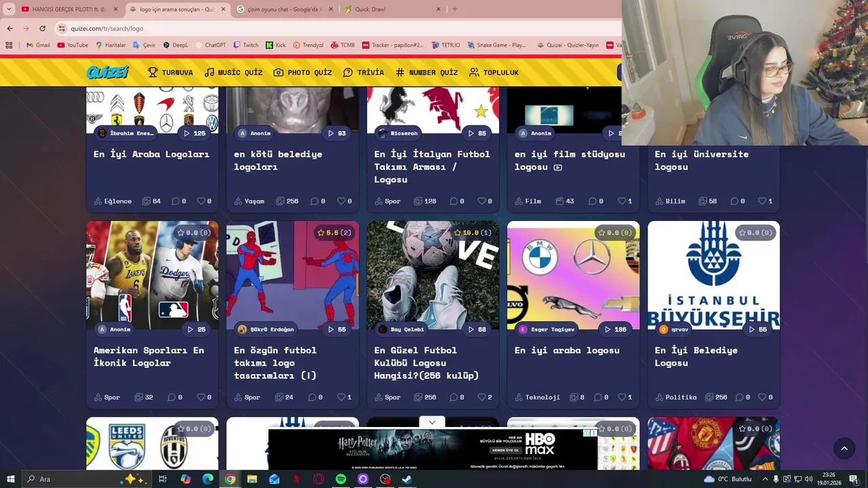Like the En Güzel Futbol Kulübü card

point(485,397)
